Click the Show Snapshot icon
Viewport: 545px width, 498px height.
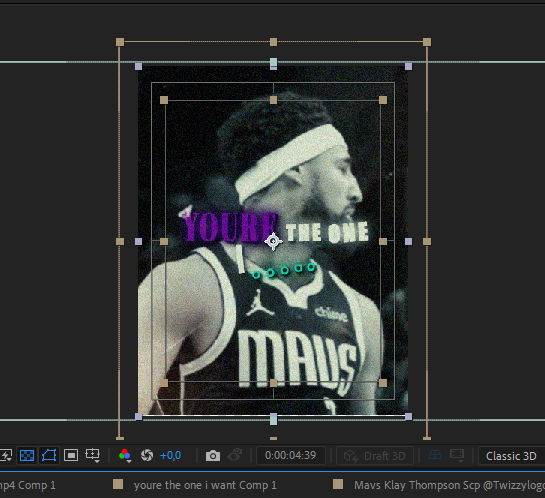[x=235, y=455]
